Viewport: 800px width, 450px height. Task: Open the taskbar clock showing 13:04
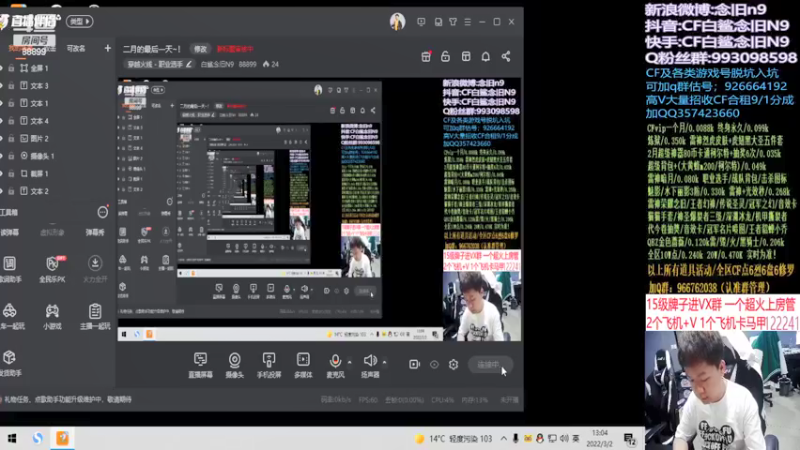tap(600, 438)
